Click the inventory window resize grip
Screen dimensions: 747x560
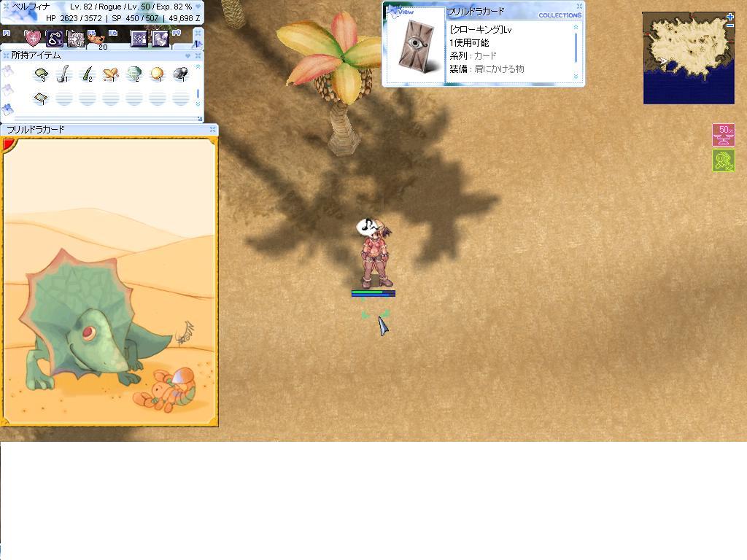coord(200,119)
